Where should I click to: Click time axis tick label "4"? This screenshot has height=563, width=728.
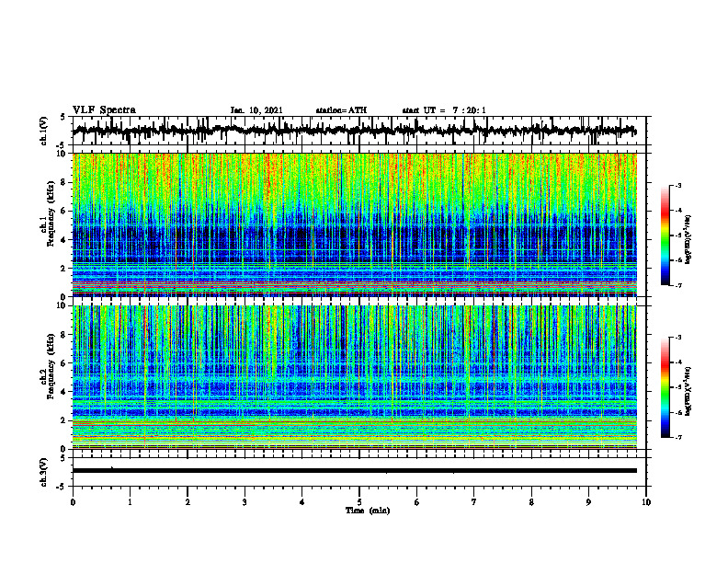tap(302, 502)
